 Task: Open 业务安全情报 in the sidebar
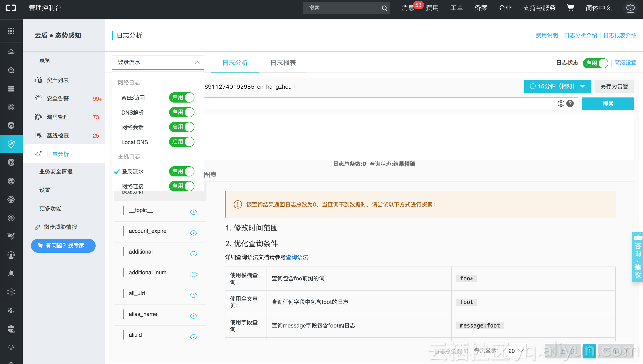point(56,172)
